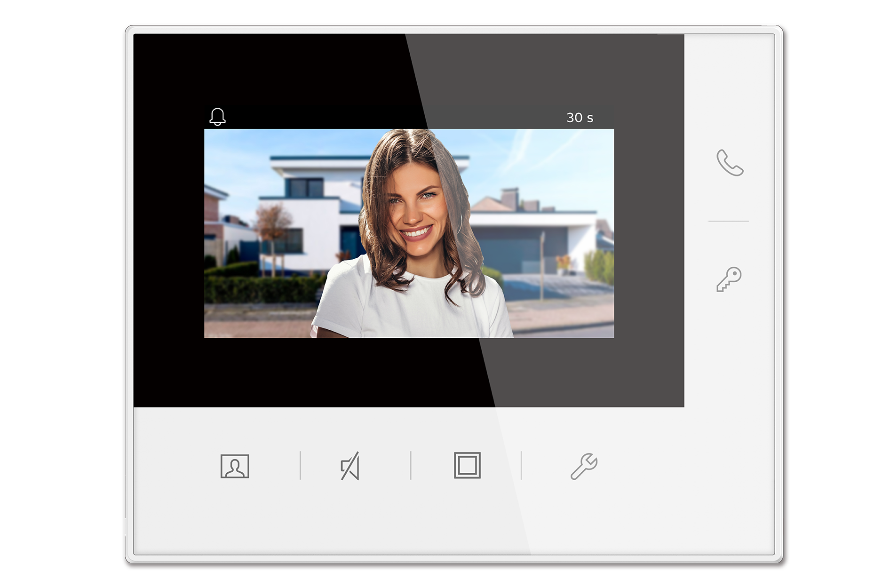This screenshot has width=882, height=588.
Task: Tap the bell indicator above the video
Action: pyautogui.click(x=217, y=117)
